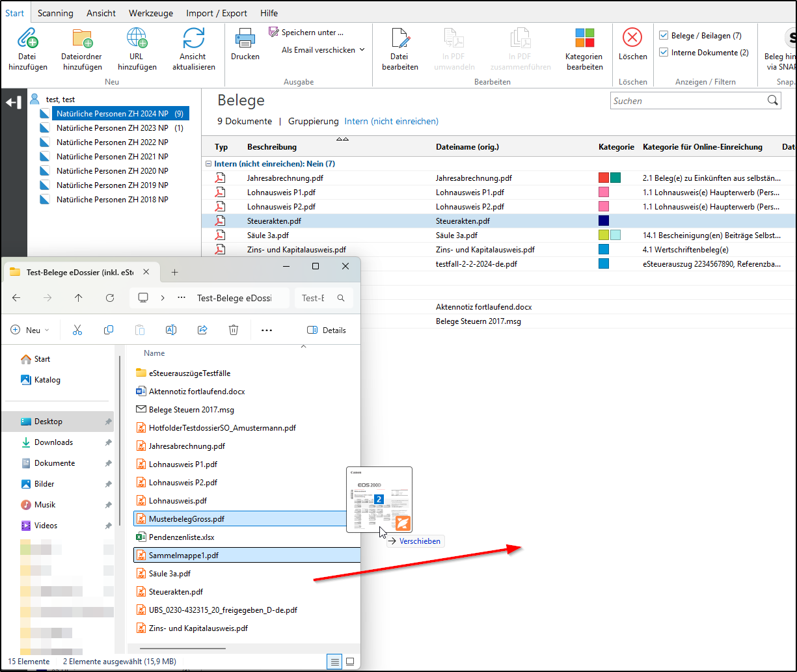Click the Typ column header
The height and width of the screenshot is (672, 797).
pos(221,147)
